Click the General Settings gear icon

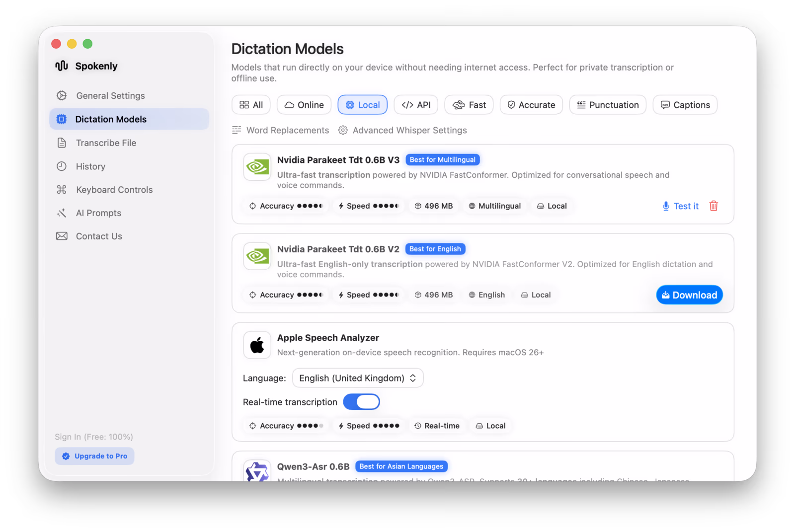pyautogui.click(x=62, y=95)
